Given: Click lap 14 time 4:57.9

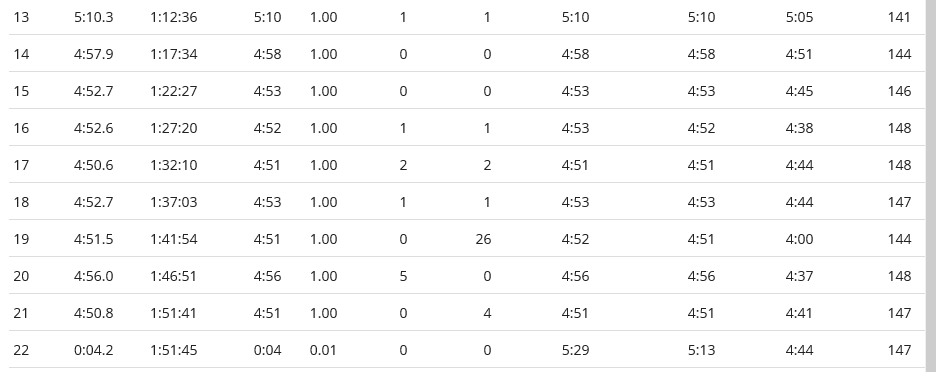Looking at the screenshot, I should (94, 54).
